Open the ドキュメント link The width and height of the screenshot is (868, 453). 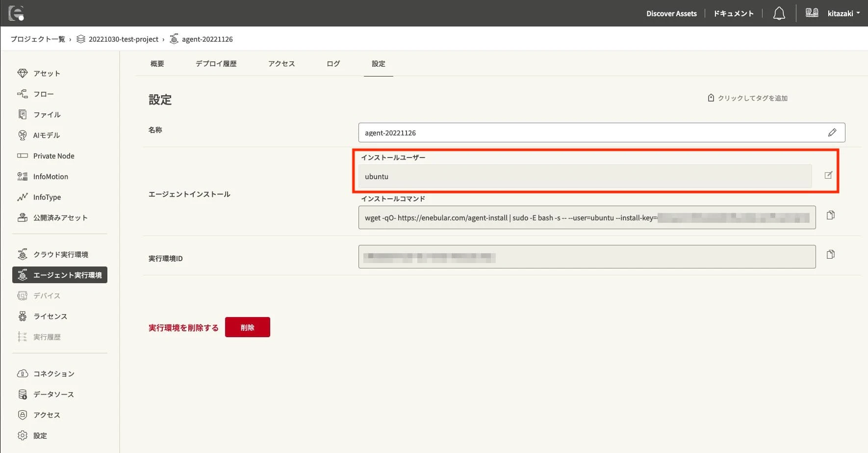pyautogui.click(x=733, y=13)
